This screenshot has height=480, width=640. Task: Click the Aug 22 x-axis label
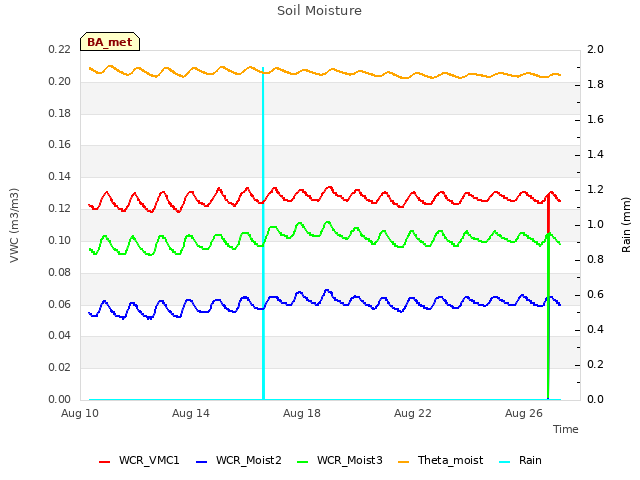tap(413, 413)
